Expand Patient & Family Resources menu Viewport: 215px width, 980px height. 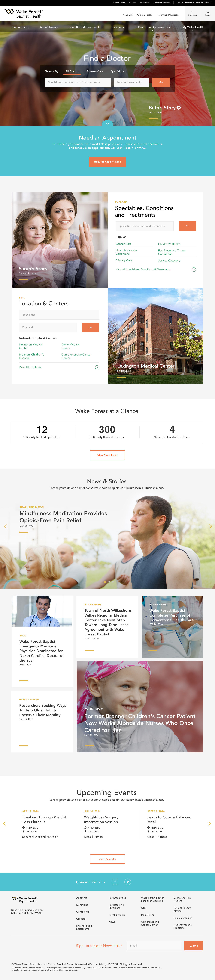tap(152, 28)
